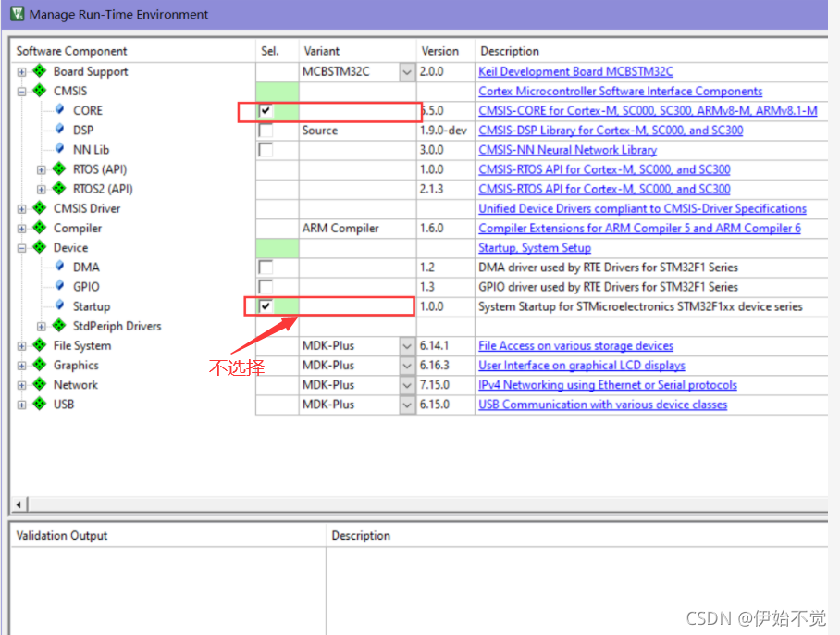Viewport: 840px width, 635px height.
Task: Open User Interface on graphical LCD link
Action: pos(582,366)
